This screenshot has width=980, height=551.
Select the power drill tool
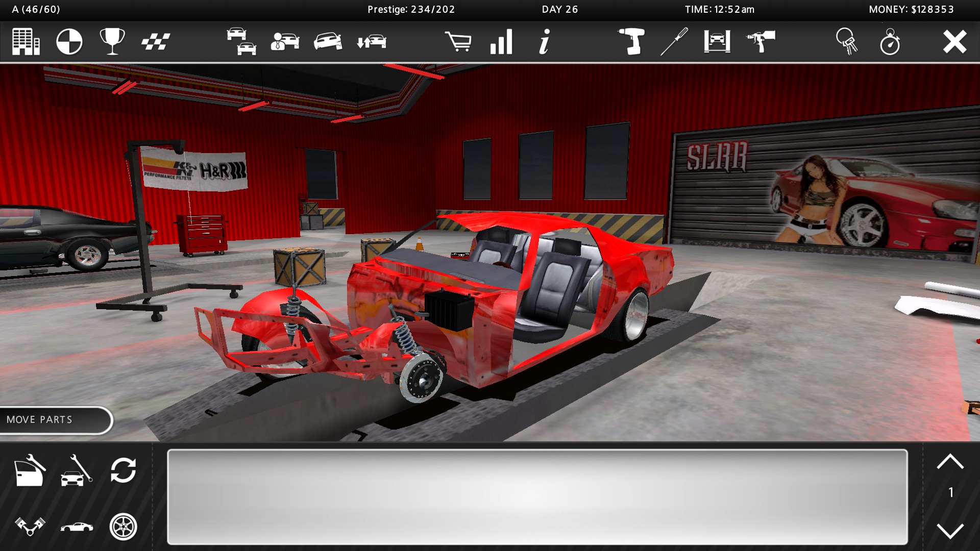(x=631, y=42)
